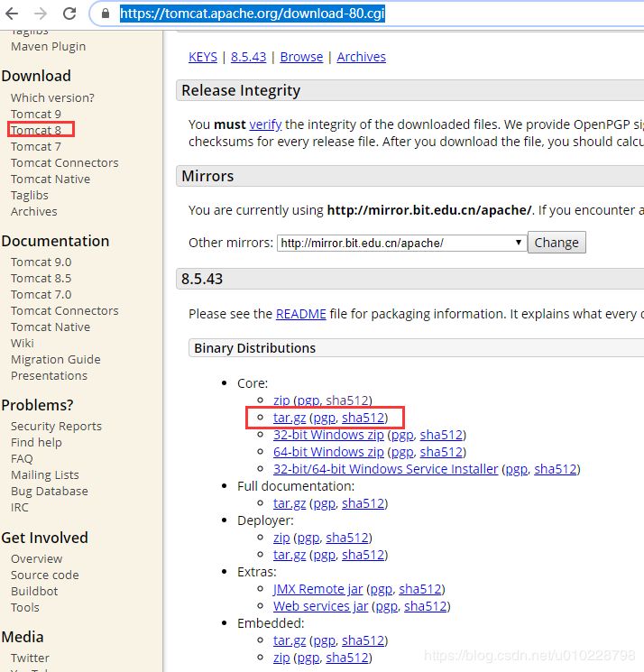The height and width of the screenshot is (672, 644).
Task: Open the Core tar.gz sha512 checksum
Action: click(x=363, y=418)
